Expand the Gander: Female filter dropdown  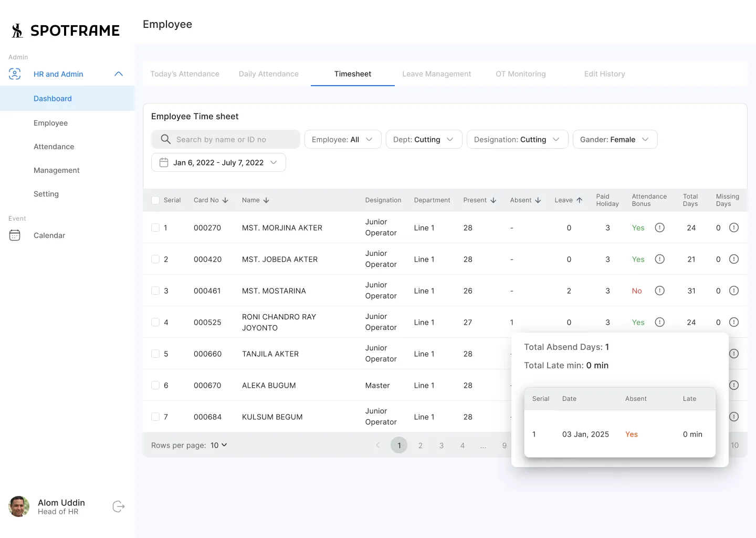click(x=615, y=139)
